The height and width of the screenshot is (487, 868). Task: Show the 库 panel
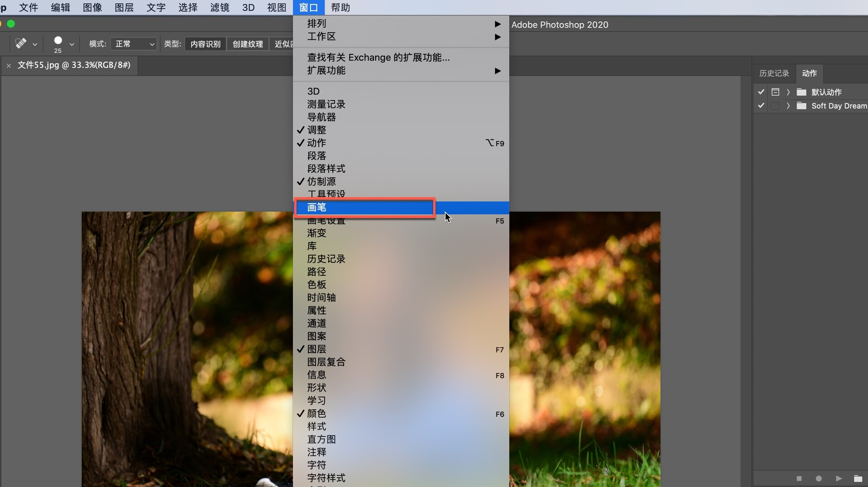[401, 246]
